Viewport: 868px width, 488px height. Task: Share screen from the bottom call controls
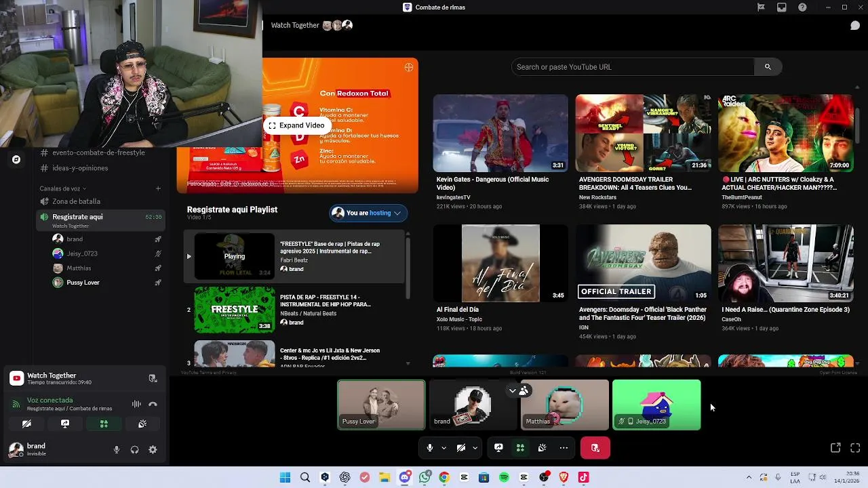[x=498, y=447]
